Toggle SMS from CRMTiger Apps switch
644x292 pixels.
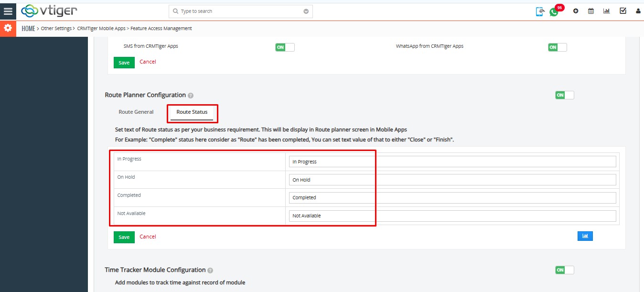[285, 47]
